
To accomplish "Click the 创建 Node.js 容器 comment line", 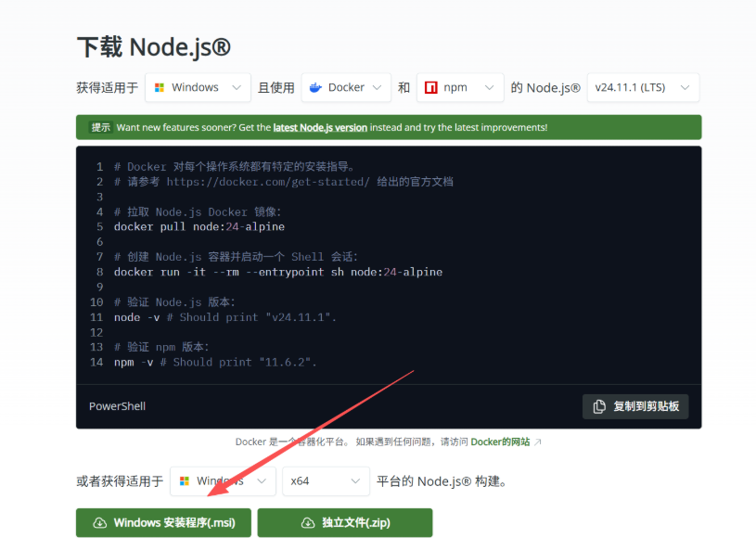I will (x=236, y=257).
